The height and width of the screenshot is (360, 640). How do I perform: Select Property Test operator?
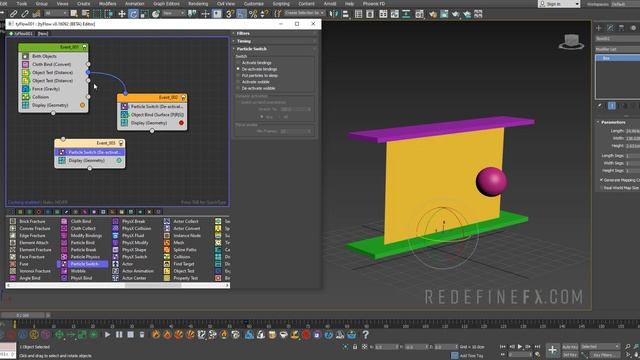(x=186, y=278)
